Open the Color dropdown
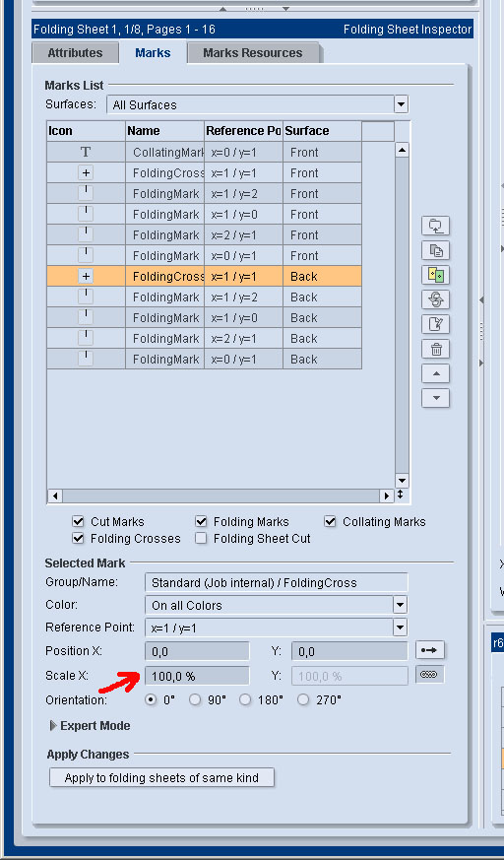The height and width of the screenshot is (860, 504). 400,605
